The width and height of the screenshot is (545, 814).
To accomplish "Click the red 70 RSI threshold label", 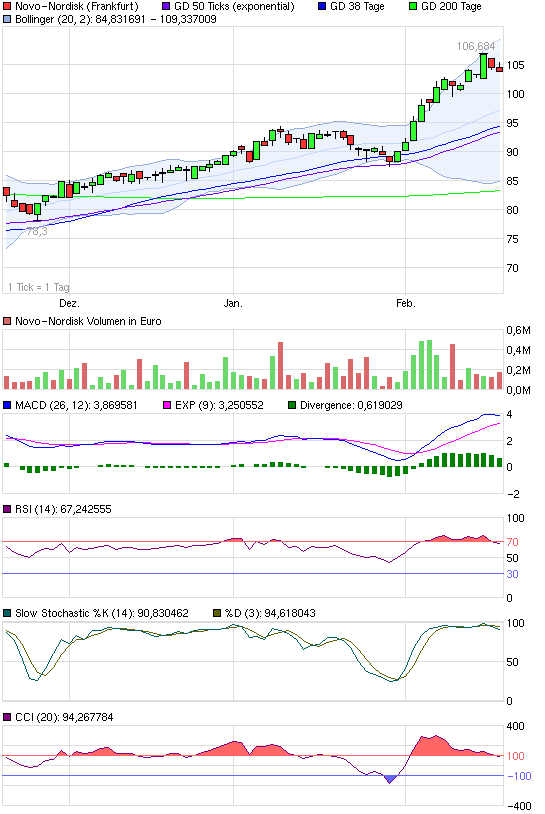I will (x=512, y=542).
